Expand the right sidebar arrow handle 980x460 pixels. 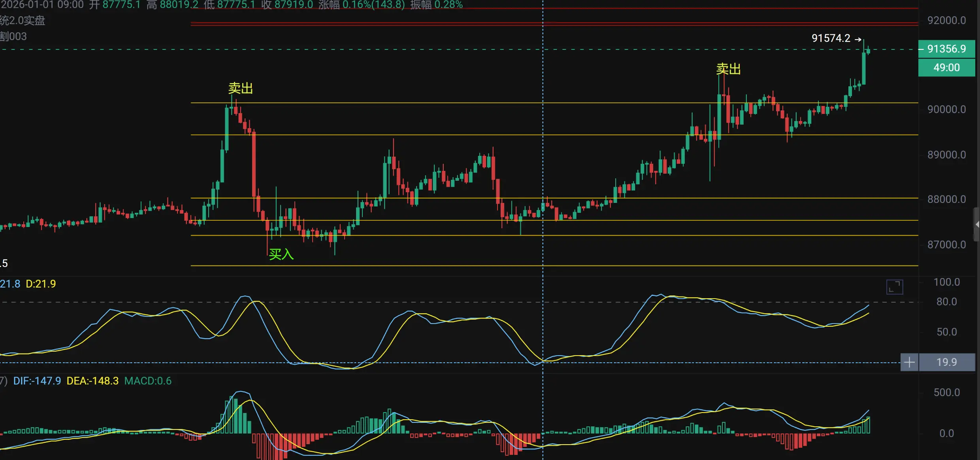tap(976, 224)
